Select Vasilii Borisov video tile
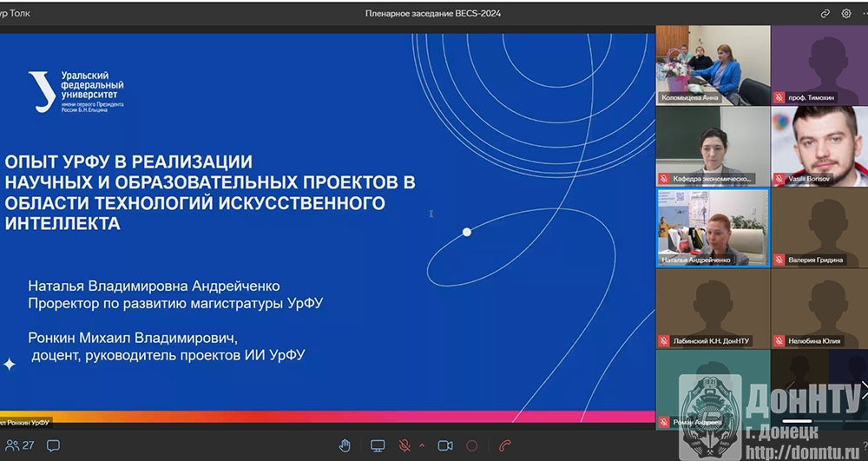This screenshot has width=868, height=461. coord(820,146)
